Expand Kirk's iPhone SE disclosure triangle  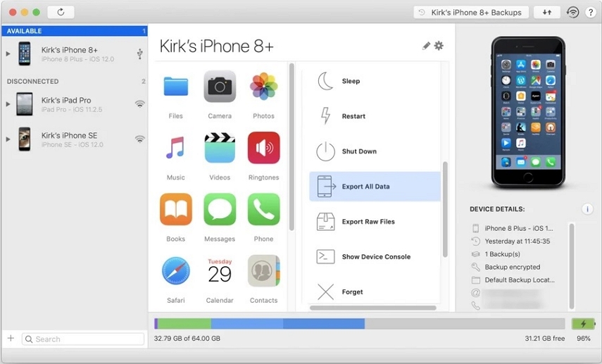pos(8,139)
